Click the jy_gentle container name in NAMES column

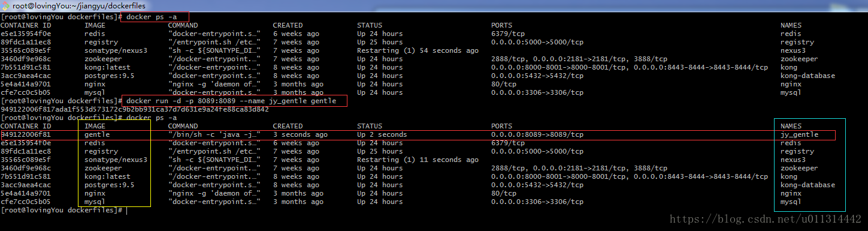799,134
